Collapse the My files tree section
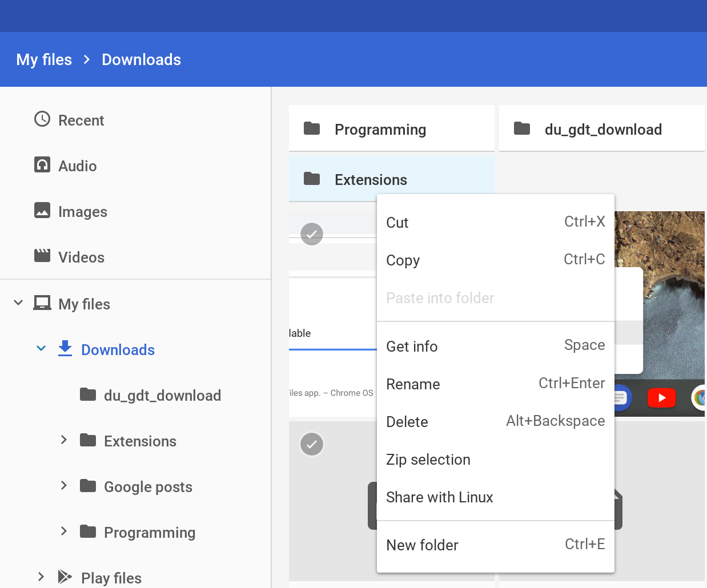 (18, 303)
